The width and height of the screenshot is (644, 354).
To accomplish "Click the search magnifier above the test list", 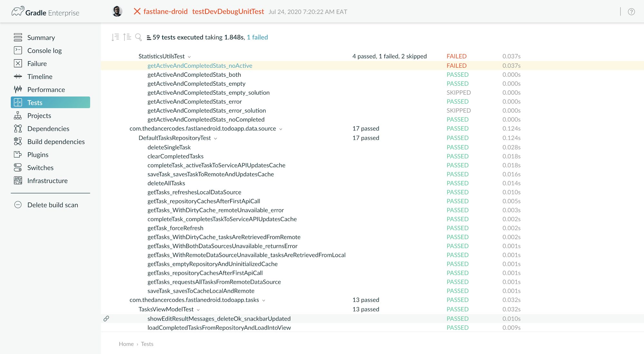I will pyautogui.click(x=138, y=37).
